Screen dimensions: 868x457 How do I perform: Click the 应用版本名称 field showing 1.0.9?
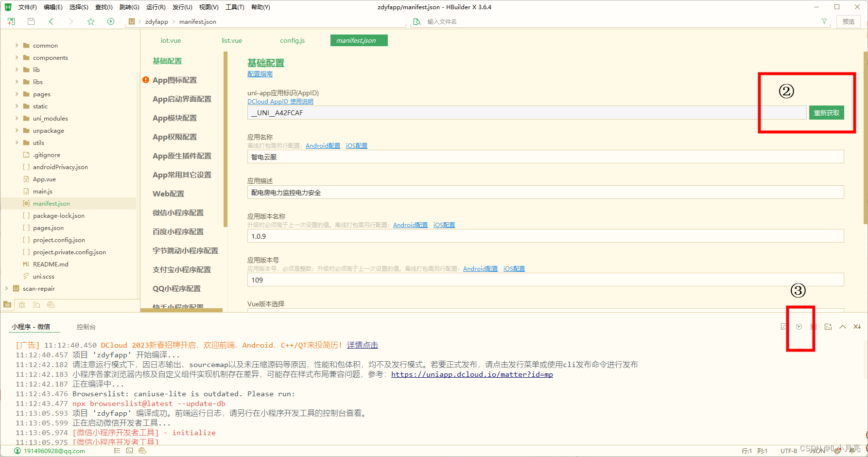545,236
